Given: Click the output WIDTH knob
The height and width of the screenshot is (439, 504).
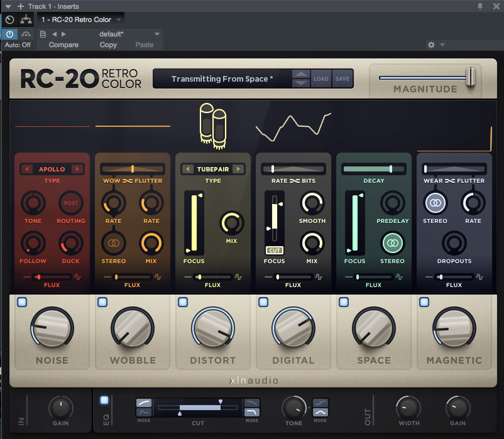Looking at the screenshot, I should coord(408,408).
